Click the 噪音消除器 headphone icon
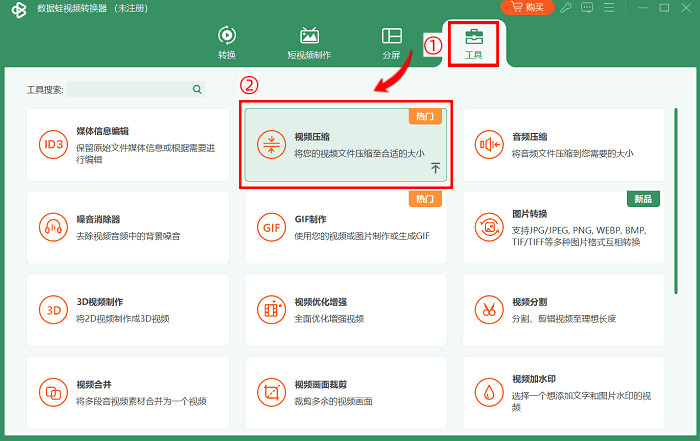 pyautogui.click(x=53, y=227)
